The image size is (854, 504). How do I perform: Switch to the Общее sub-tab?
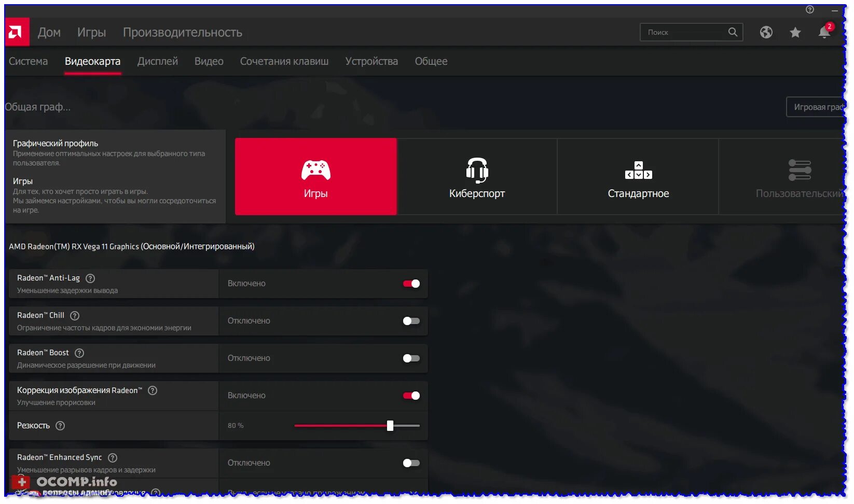431,61
